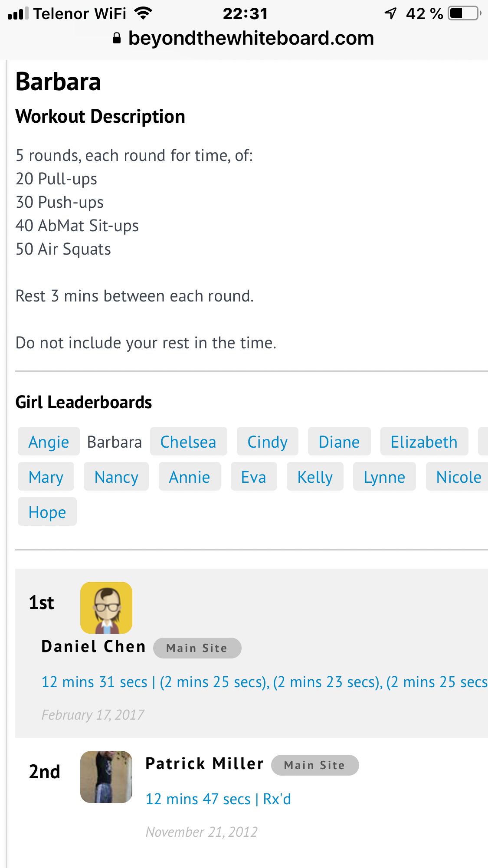Tap the battery icon in status bar
The width and height of the screenshot is (488, 868).
click(x=465, y=13)
